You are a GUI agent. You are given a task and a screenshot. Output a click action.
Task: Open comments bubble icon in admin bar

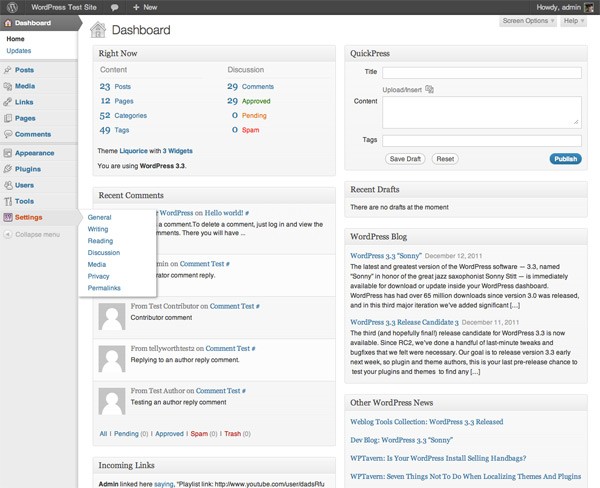[114, 7]
